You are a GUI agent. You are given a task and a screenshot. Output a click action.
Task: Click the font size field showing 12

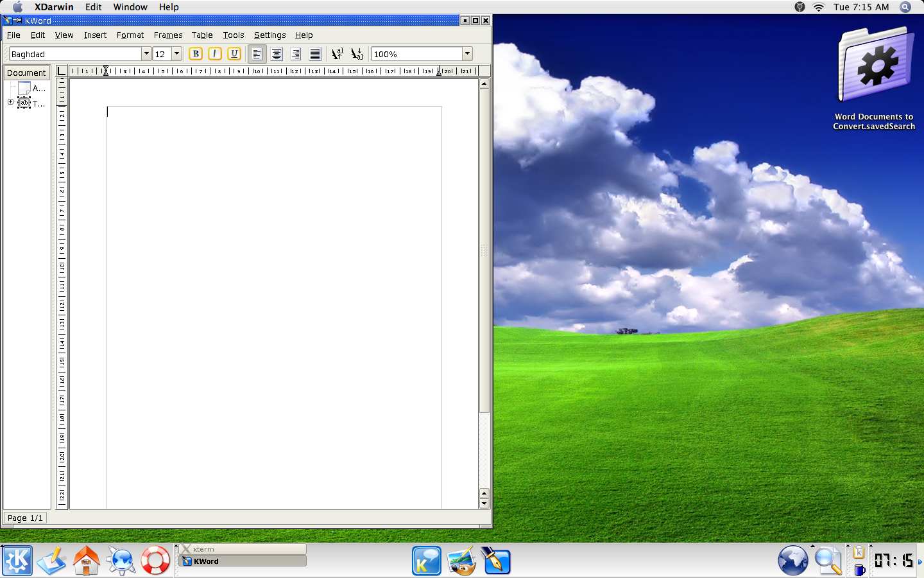[x=162, y=54]
